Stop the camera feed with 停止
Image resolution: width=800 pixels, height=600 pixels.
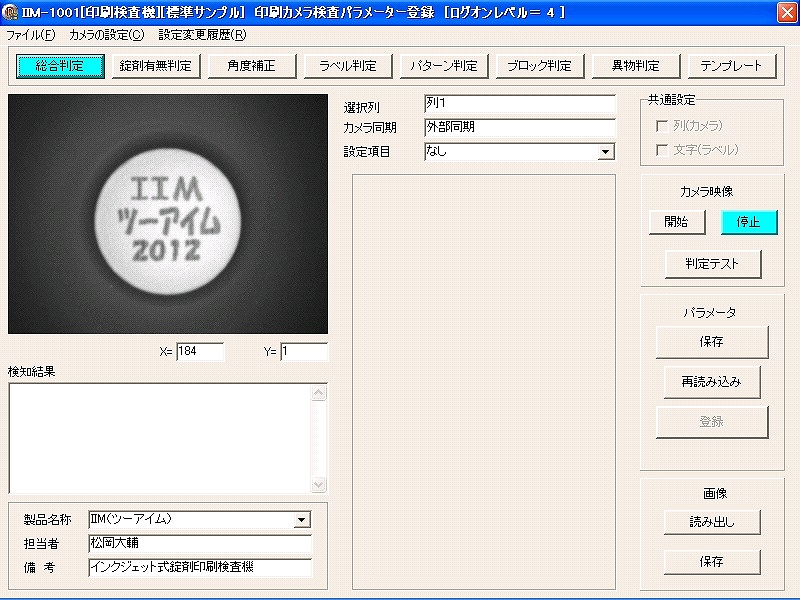(x=749, y=222)
